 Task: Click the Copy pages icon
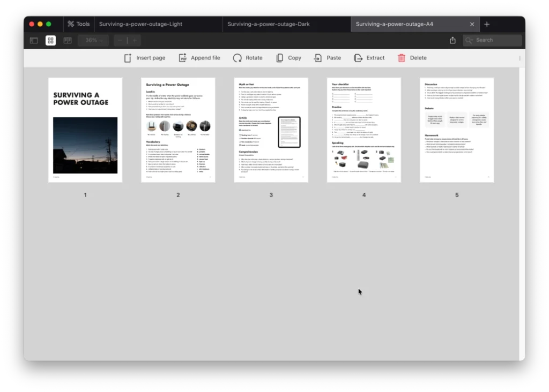(280, 58)
